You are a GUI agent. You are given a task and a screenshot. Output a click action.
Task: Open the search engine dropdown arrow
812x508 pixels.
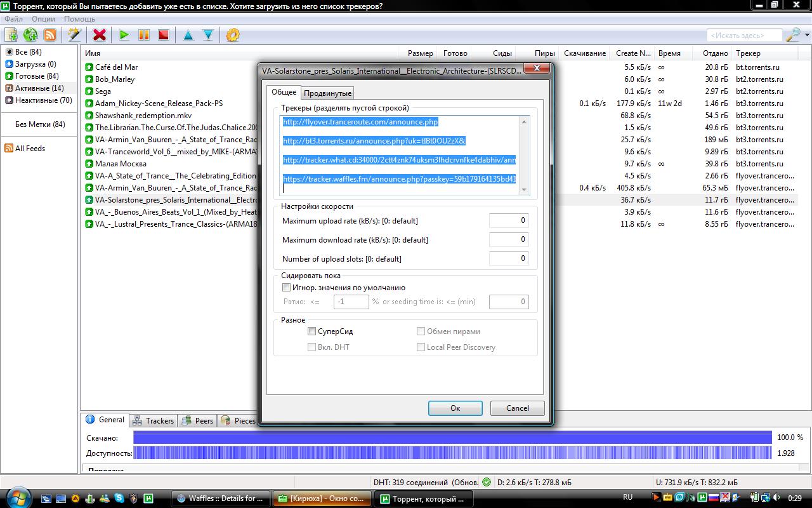[806, 36]
